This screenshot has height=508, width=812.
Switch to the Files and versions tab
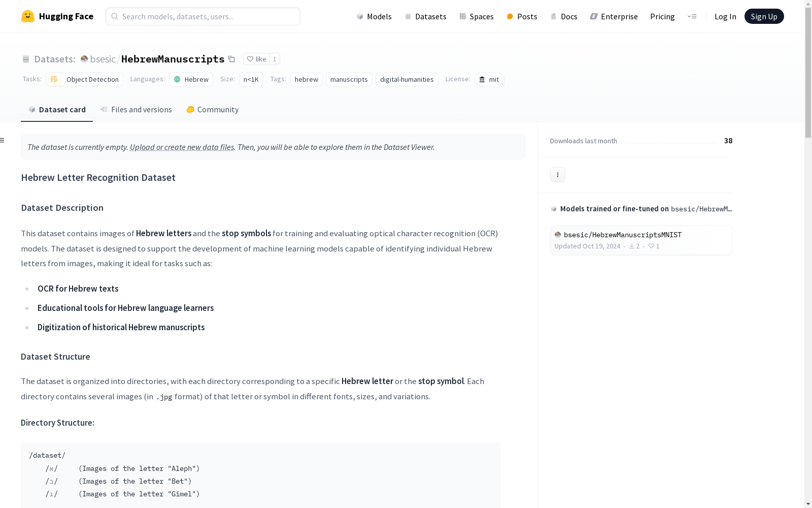click(136, 110)
